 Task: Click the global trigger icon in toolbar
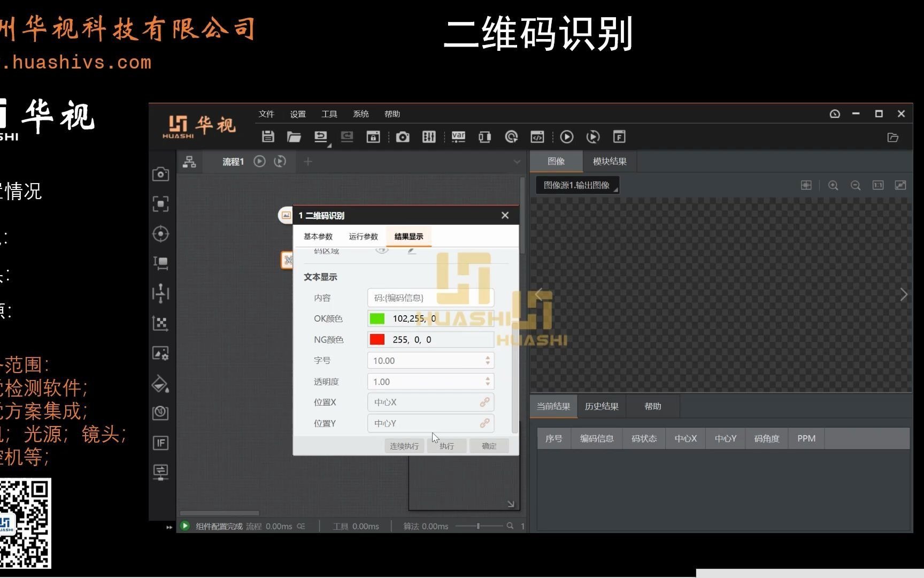(x=511, y=137)
